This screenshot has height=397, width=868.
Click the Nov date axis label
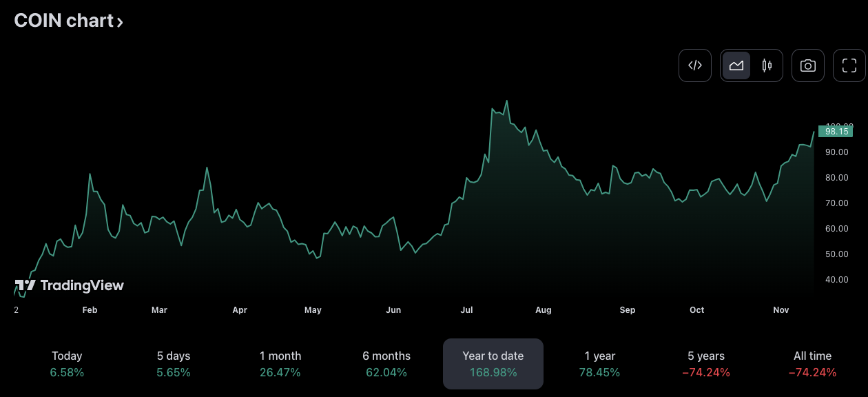pos(781,310)
